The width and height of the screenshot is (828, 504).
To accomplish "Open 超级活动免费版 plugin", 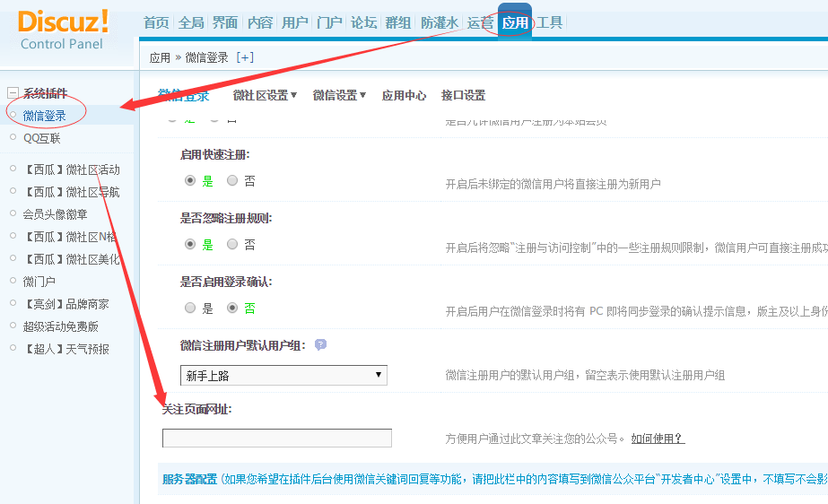I will [61, 326].
